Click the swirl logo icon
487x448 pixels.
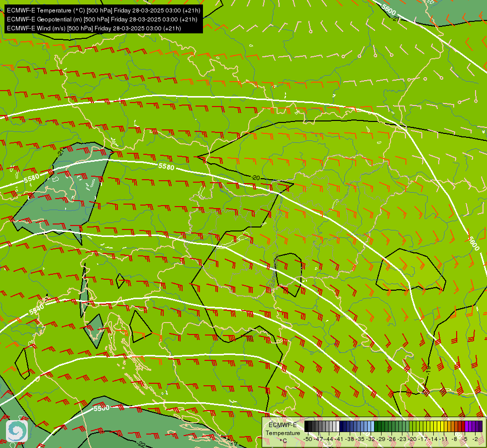(17, 431)
